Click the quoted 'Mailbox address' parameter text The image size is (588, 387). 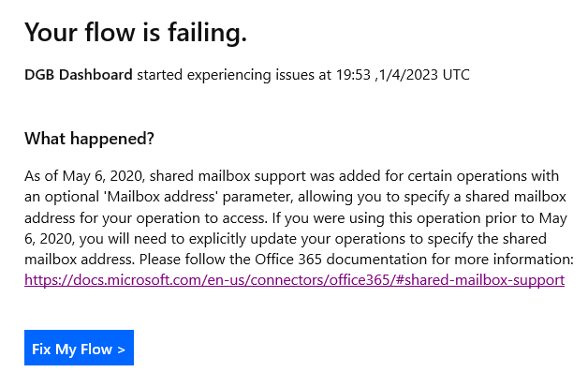tap(162, 197)
